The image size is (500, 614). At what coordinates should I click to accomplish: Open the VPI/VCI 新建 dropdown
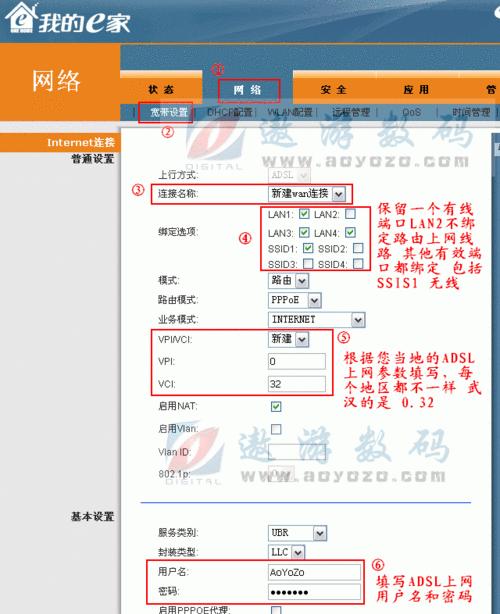pos(289,339)
